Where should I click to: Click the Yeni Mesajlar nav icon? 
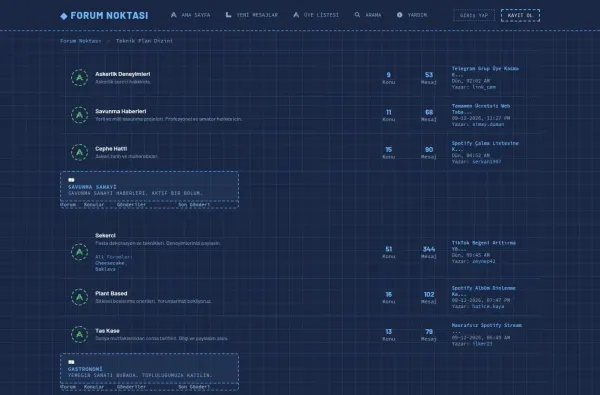coord(228,15)
